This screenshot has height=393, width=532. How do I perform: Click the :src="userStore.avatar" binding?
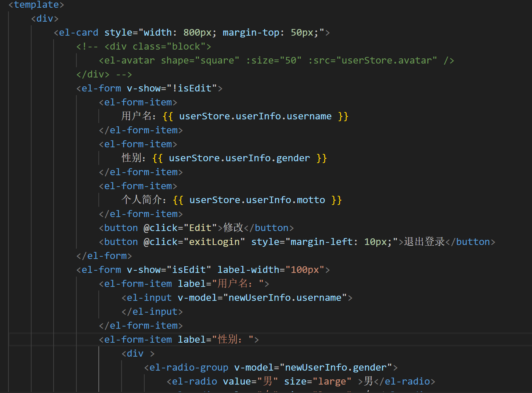coord(373,61)
